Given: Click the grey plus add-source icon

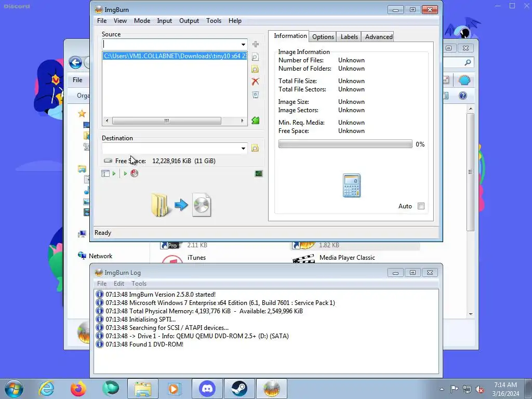Looking at the screenshot, I should [x=256, y=44].
